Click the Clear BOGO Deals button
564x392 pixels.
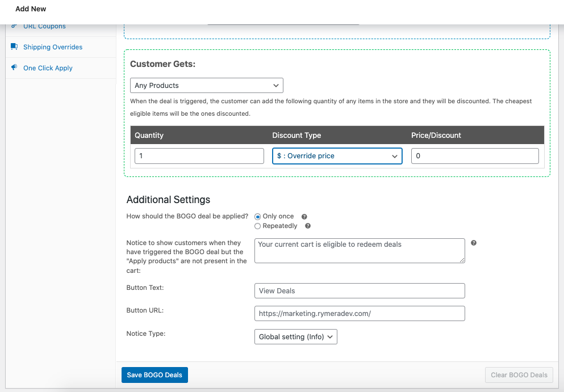(x=519, y=375)
